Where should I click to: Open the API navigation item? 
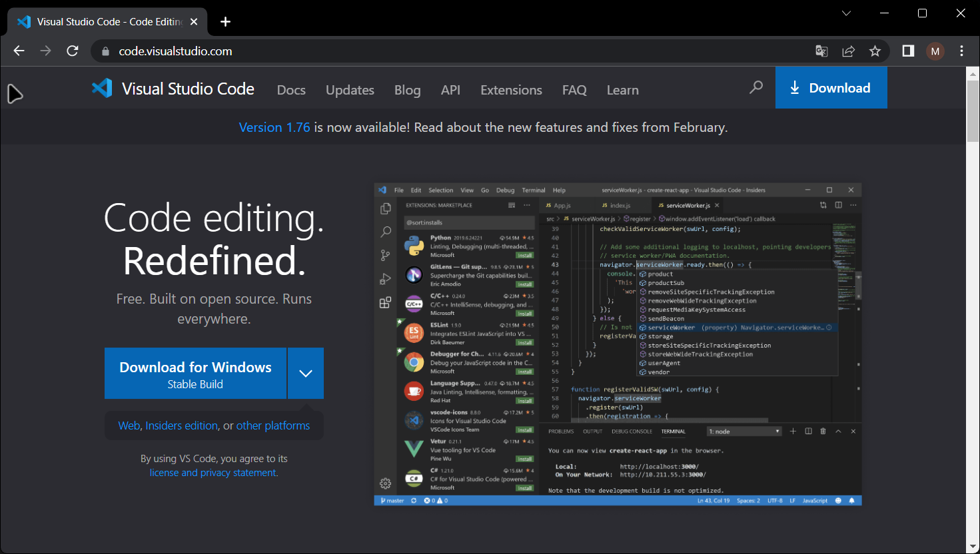pyautogui.click(x=450, y=90)
